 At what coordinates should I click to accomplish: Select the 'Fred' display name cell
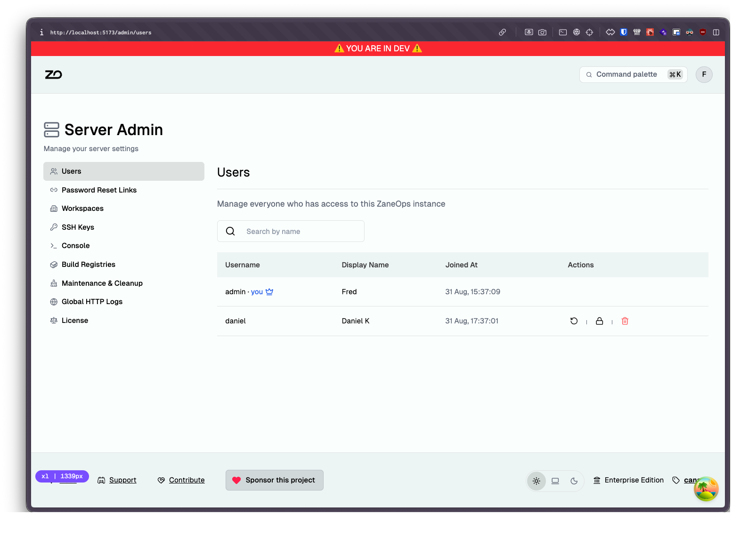(349, 292)
